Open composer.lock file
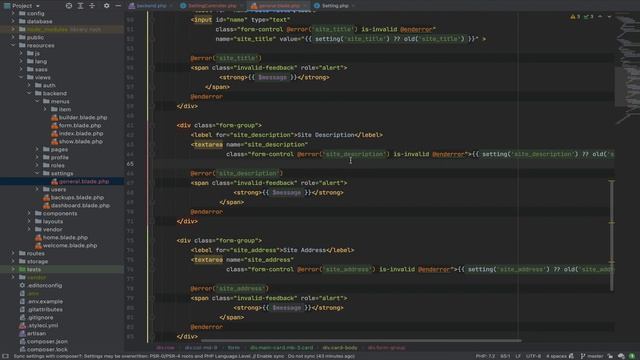 pos(44,349)
